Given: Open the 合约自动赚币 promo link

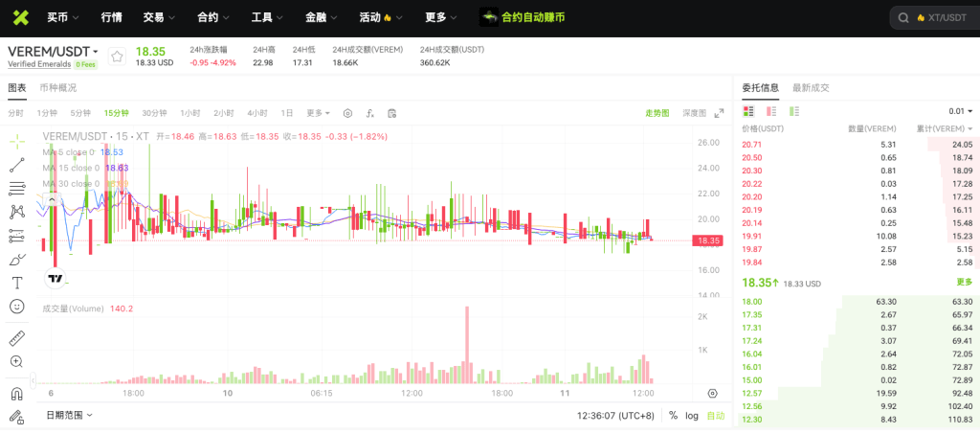Looking at the screenshot, I should pos(522,17).
